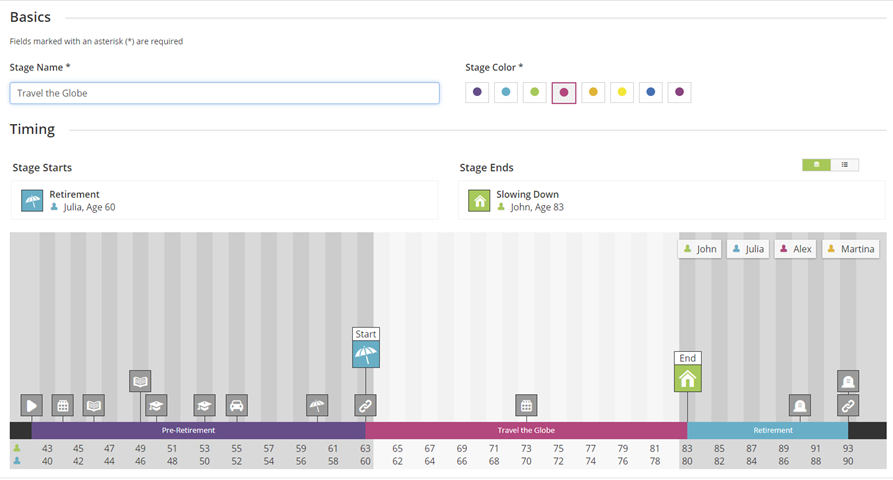This screenshot has height=480, width=893.
Task: Select the car event icon on timeline
Action: (236, 405)
